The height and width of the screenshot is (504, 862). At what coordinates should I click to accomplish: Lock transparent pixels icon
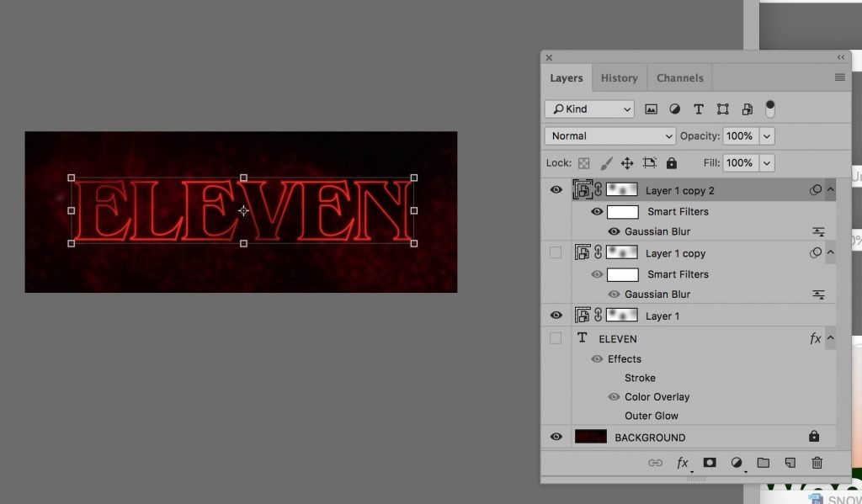coord(584,162)
